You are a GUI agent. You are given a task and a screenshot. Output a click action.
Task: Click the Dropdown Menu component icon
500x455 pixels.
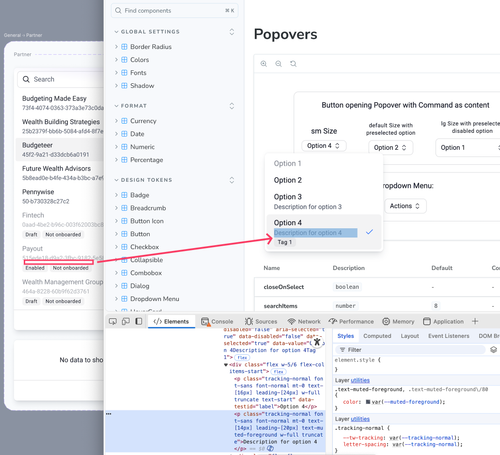[x=124, y=299]
